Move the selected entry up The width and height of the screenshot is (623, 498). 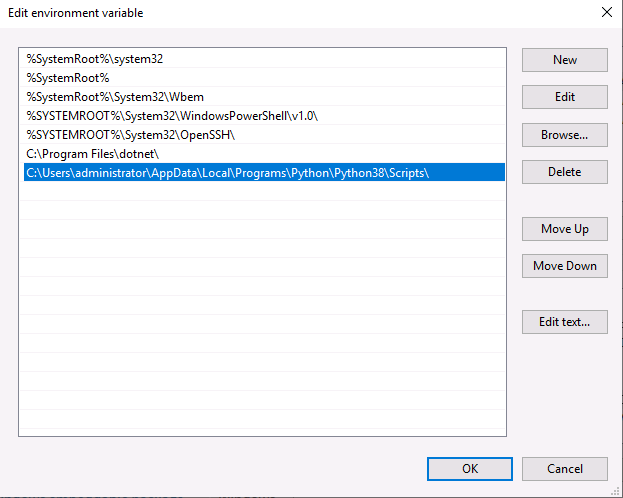click(565, 229)
